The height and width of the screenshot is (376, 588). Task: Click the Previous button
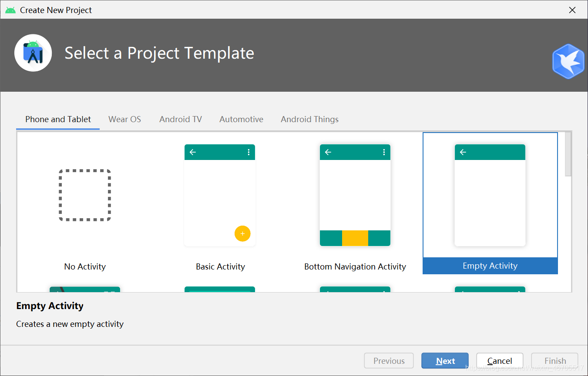coord(389,361)
